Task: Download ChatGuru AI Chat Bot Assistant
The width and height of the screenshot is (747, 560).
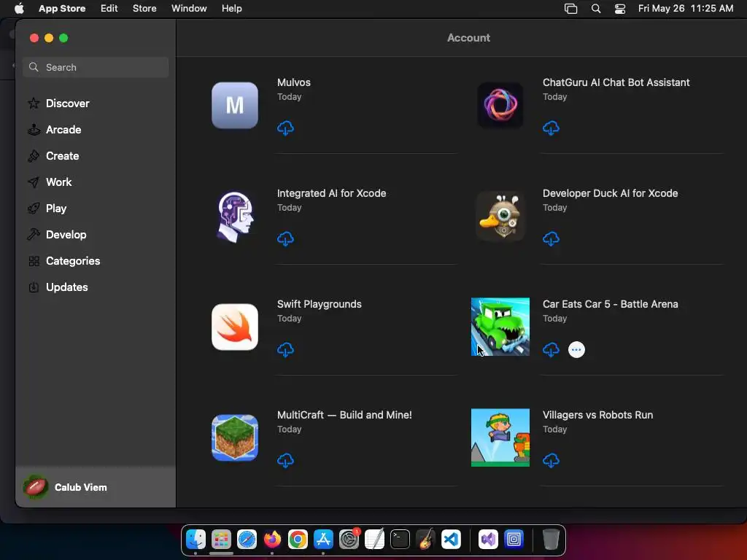Action: (551, 128)
